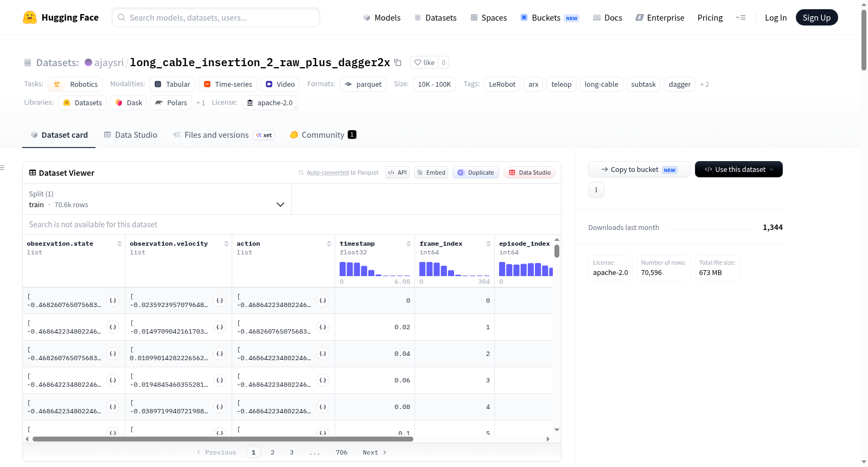The image size is (868, 467).
Task: Sort by the observation.velocity column
Action: click(x=226, y=244)
